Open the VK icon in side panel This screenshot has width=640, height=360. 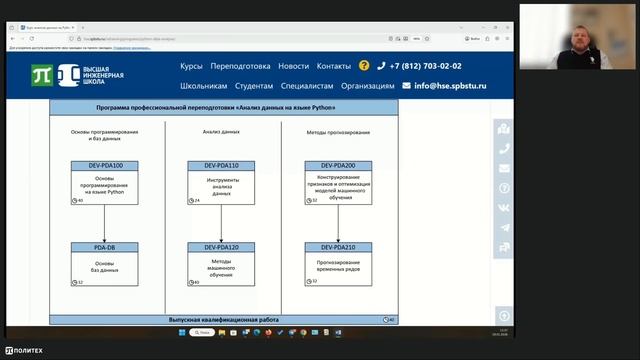pos(504,208)
